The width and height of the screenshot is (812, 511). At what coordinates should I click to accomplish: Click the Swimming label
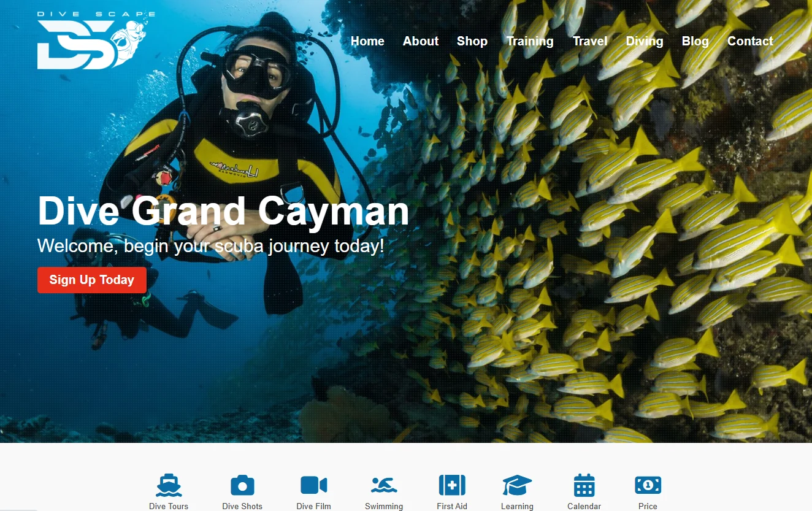pos(384,506)
